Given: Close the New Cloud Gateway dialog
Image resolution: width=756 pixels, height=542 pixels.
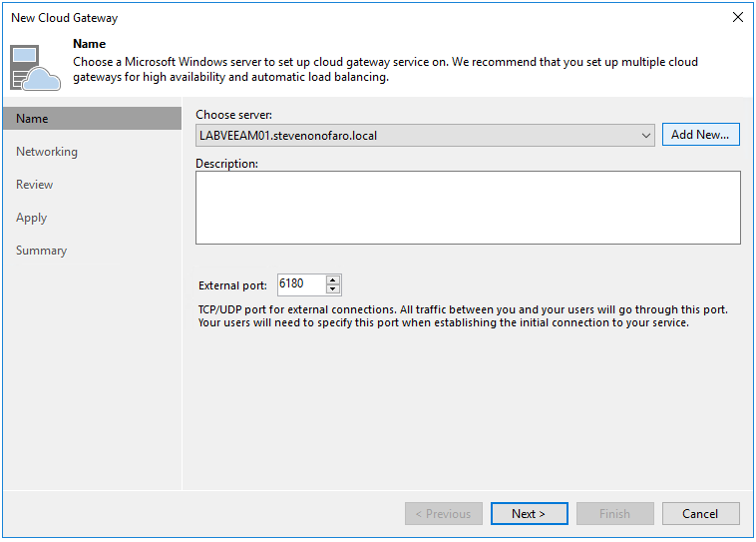Looking at the screenshot, I should [x=737, y=17].
